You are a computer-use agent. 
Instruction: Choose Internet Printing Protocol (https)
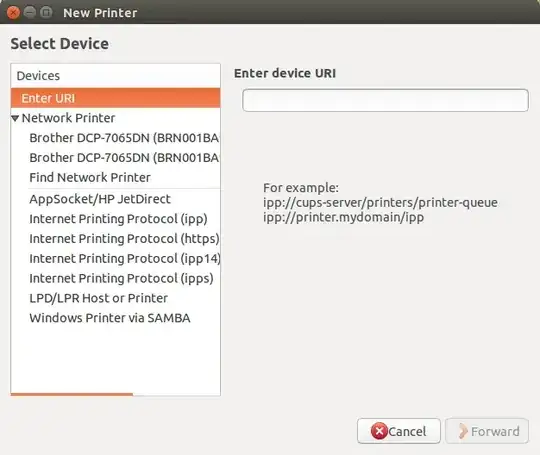(124, 239)
